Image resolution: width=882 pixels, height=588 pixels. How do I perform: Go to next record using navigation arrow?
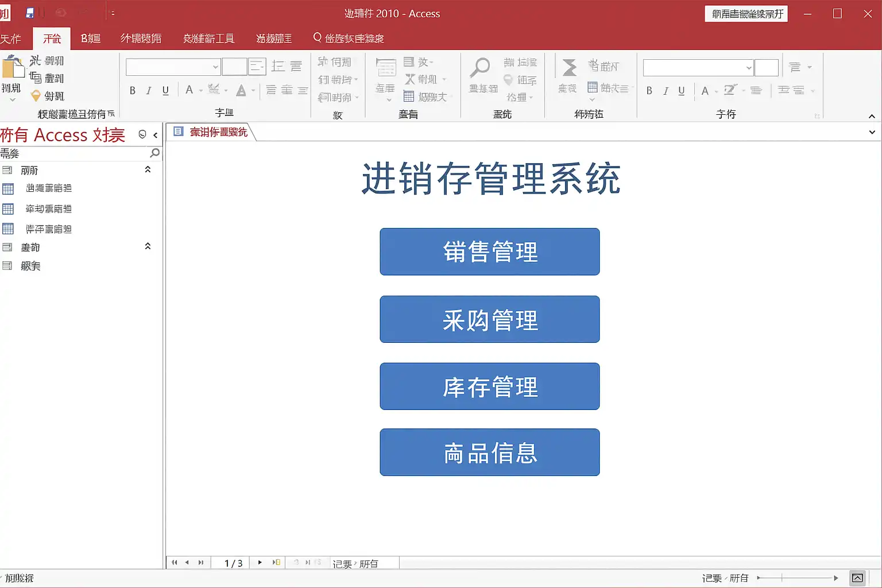260,563
